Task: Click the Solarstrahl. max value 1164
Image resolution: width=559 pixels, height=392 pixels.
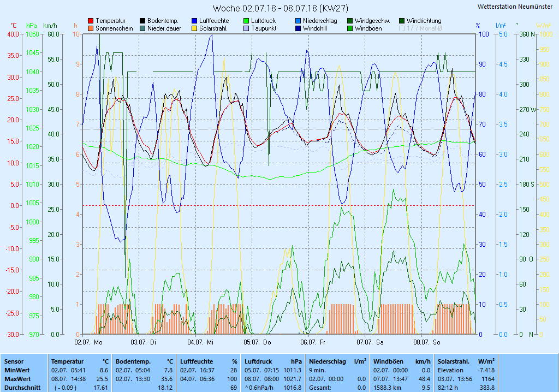Action: [x=488, y=379]
